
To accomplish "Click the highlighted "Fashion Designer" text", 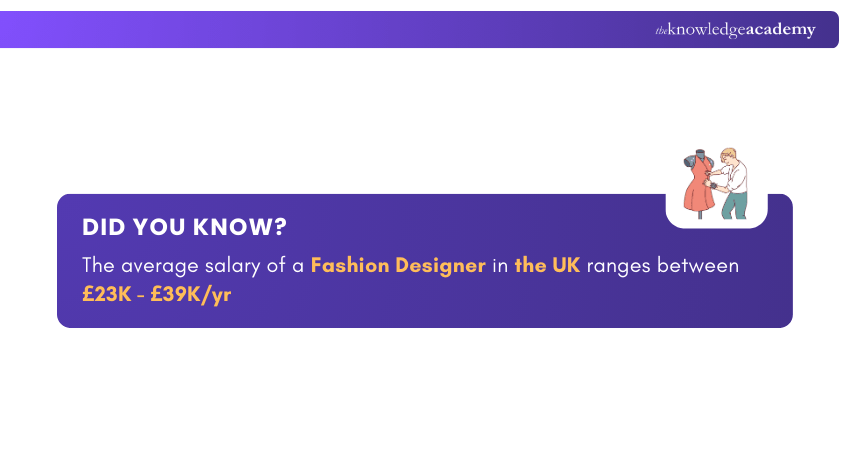I will [398, 265].
